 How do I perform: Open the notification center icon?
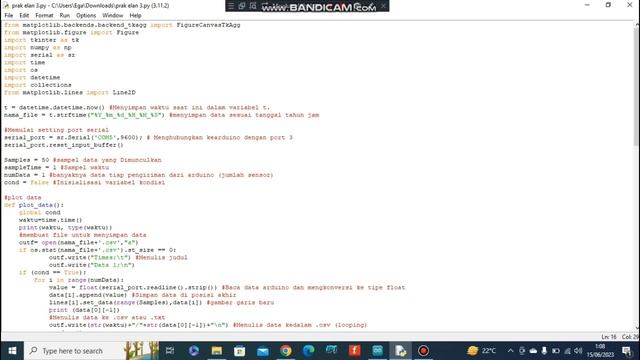pos(627,351)
